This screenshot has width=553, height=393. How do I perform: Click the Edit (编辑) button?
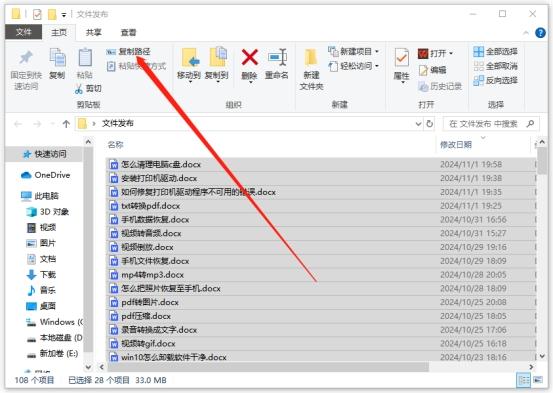pyautogui.click(x=432, y=70)
